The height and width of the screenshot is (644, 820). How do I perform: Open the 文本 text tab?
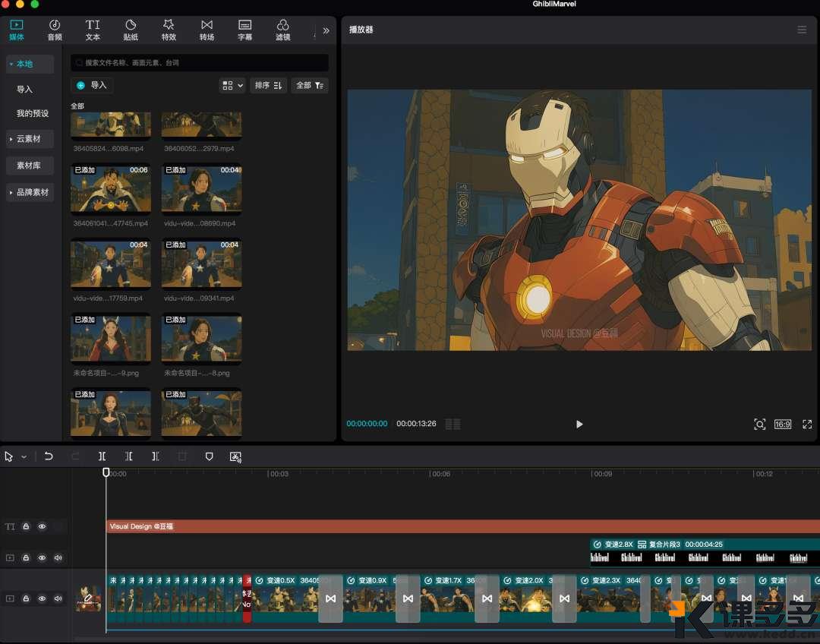[x=93, y=30]
